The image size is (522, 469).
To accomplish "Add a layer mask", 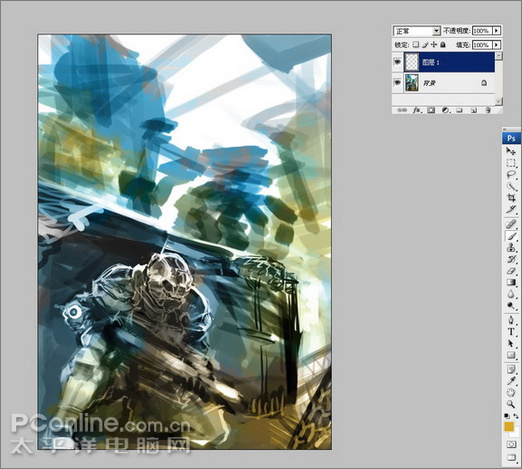I will (x=431, y=110).
